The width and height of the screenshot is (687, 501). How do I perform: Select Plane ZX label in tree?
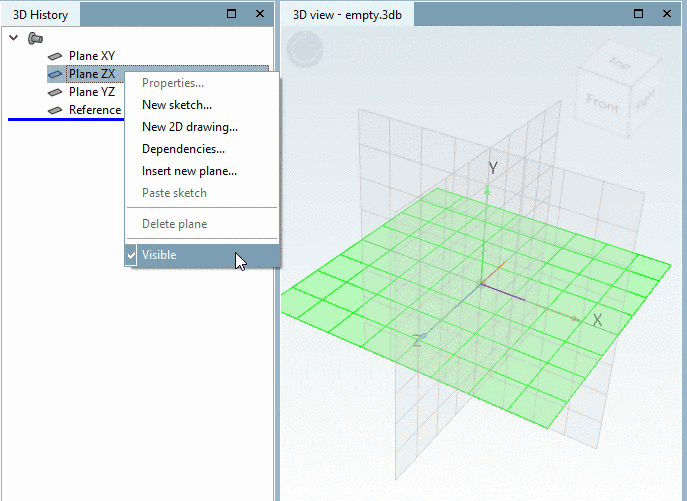pyautogui.click(x=92, y=74)
